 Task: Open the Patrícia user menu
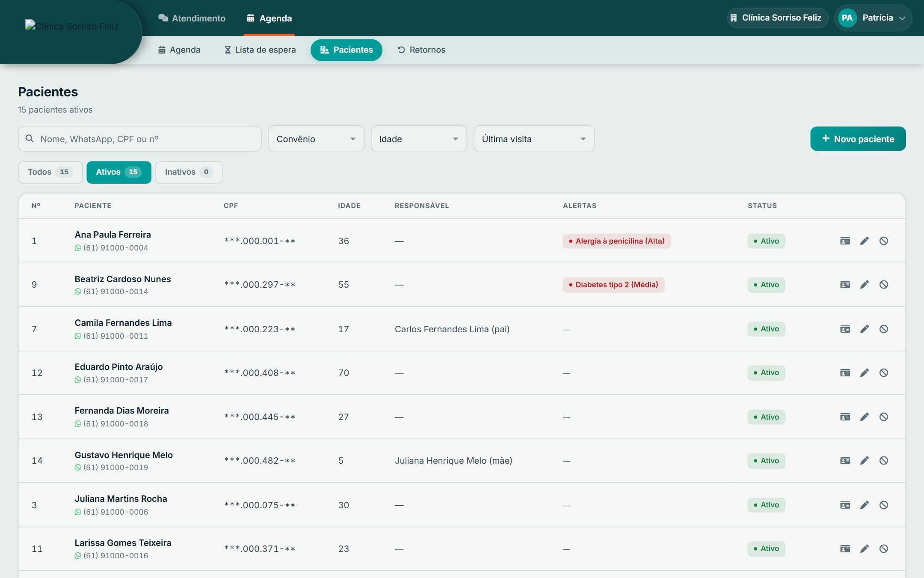click(873, 18)
